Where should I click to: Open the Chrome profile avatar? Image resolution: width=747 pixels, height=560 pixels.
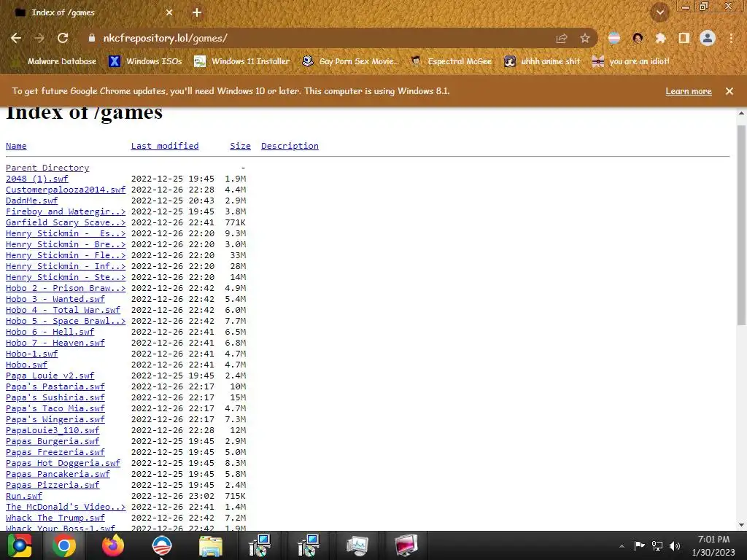[708, 38]
